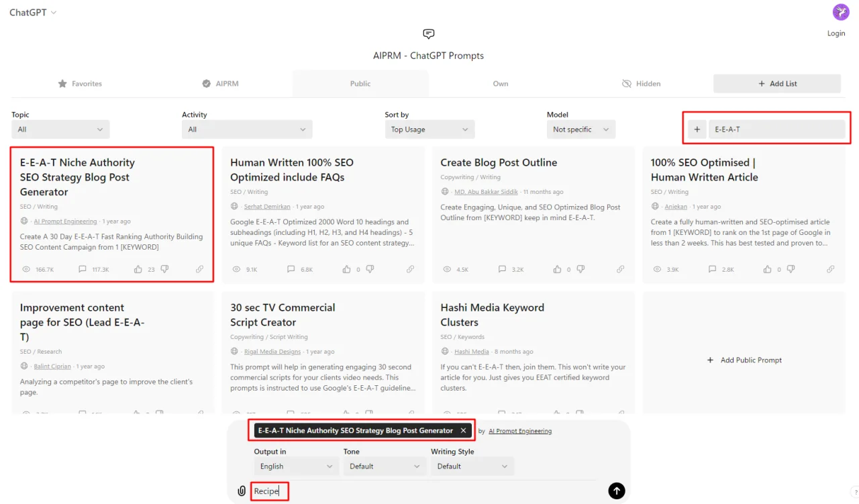The height and width of the screenshot is (504, 859).
Task: Click the paperclip attach file icon
Action: (242, 491)
